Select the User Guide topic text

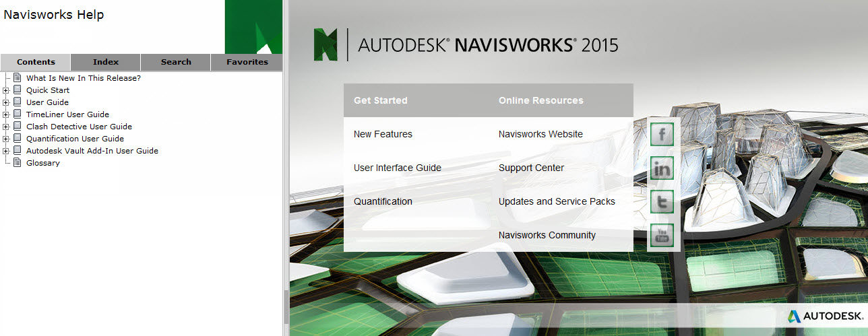[47, 102]
